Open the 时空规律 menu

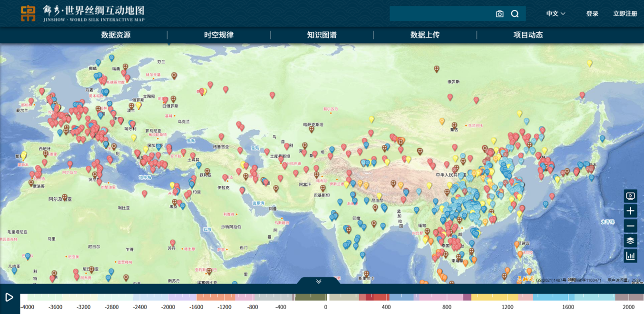pyautogui.click(x=219, y=35)
